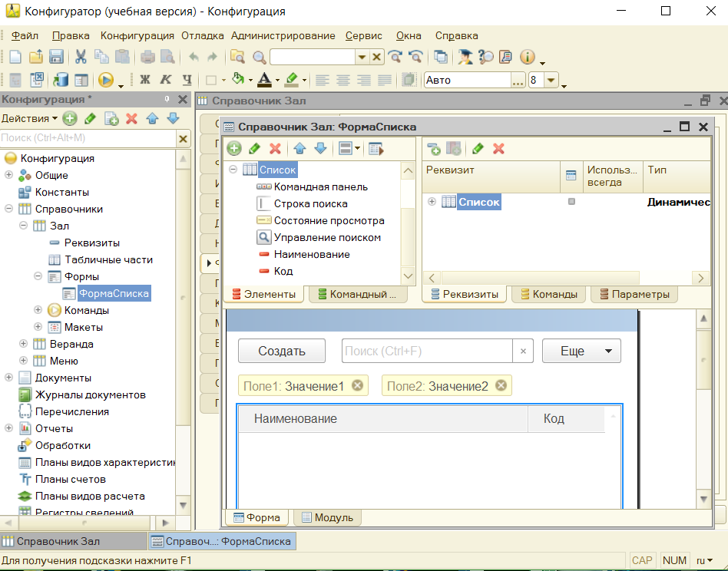Click the text color A swatch

tap(263, 80)
